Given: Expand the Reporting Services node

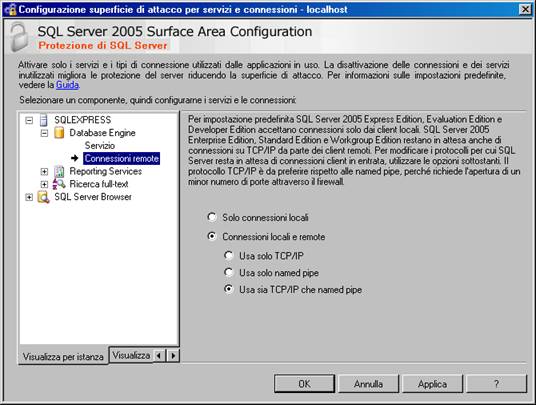Looking at the screenshot, I should coord(44,171).
